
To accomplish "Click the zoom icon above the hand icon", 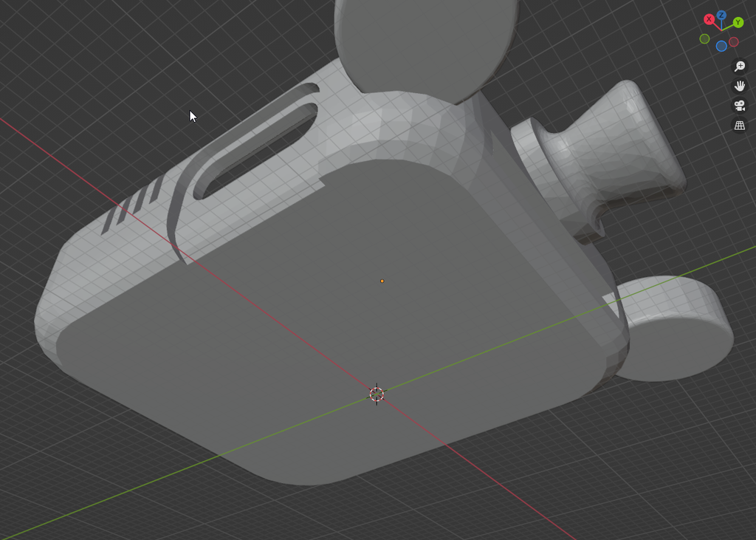I will click(739, 66).
